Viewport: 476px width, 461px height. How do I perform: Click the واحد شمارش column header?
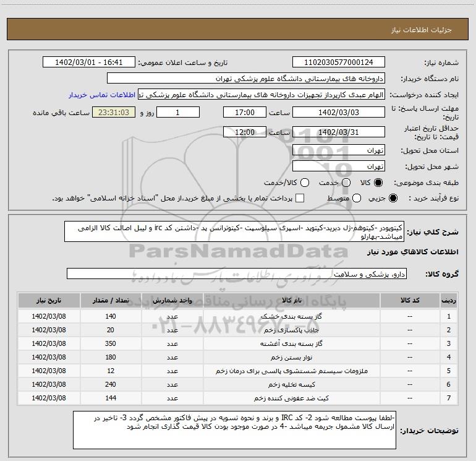point(172,300)
